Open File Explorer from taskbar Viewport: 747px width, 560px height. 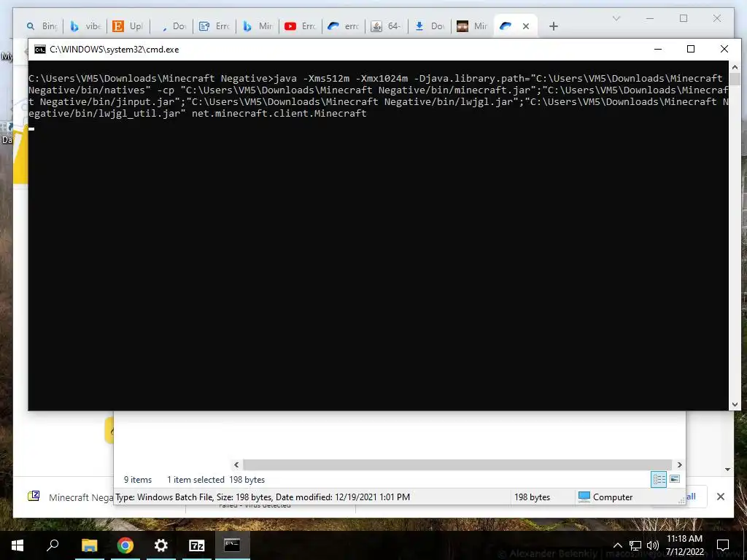(89, 545)
